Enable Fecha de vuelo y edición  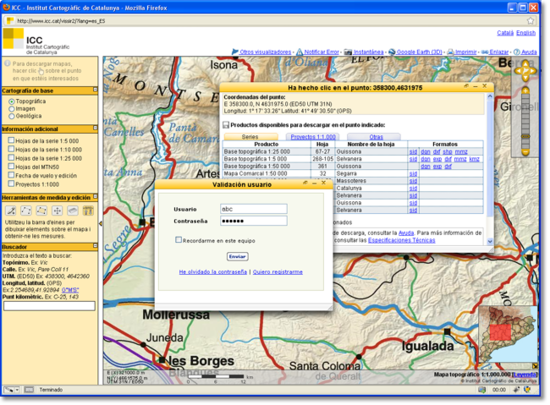11,175
